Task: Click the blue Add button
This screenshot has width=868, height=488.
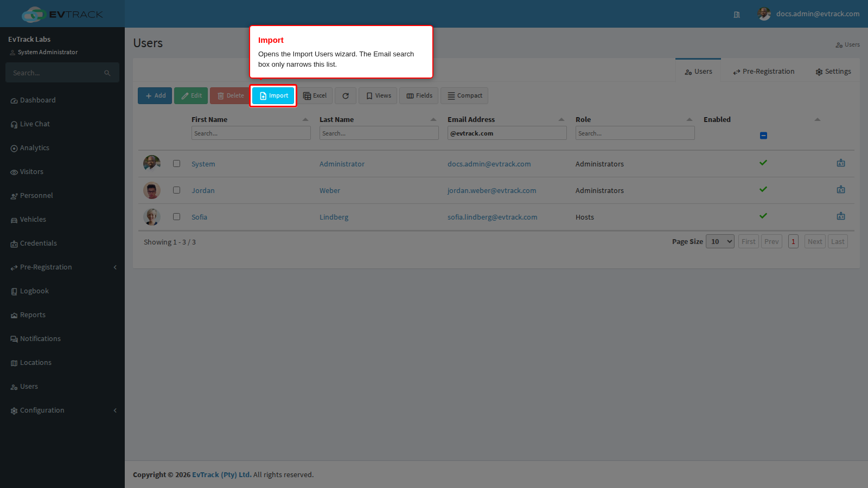Action: [x=155, y=96]
